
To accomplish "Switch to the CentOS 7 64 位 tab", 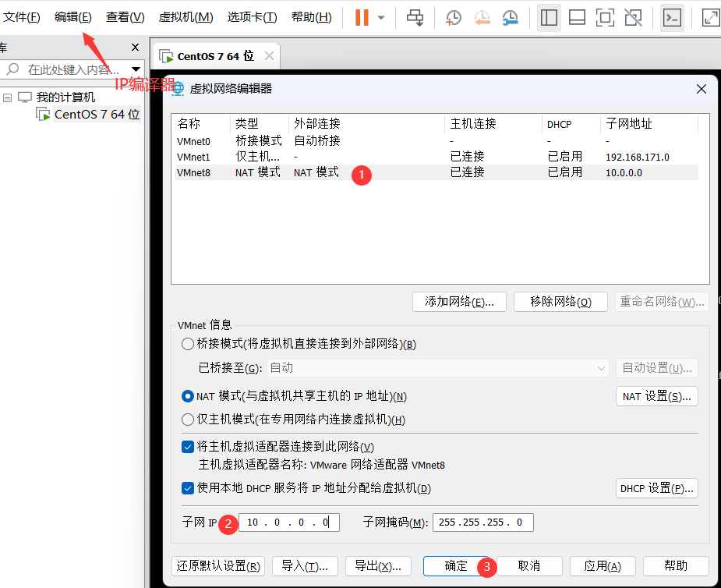I will point(215,56).
